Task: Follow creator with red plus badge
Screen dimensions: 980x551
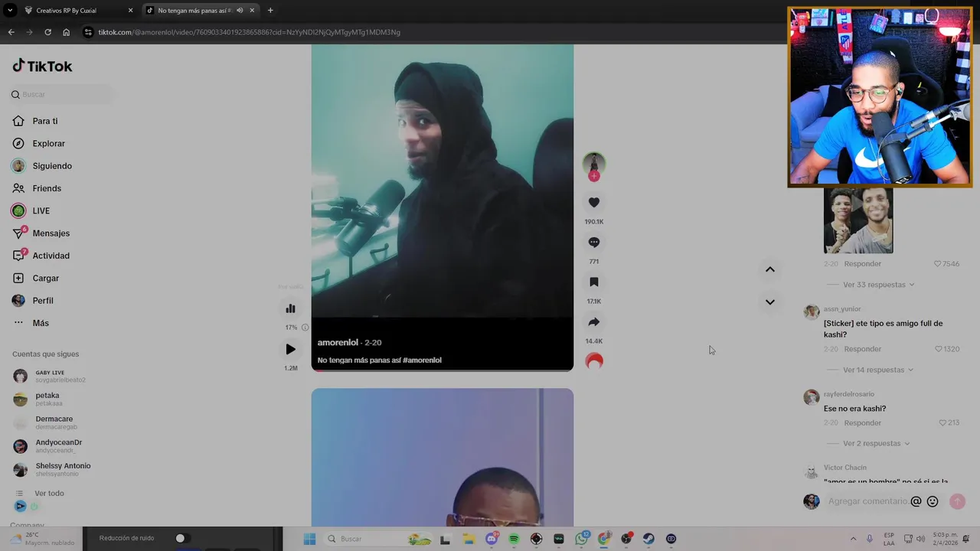Action: click(593, 177)
